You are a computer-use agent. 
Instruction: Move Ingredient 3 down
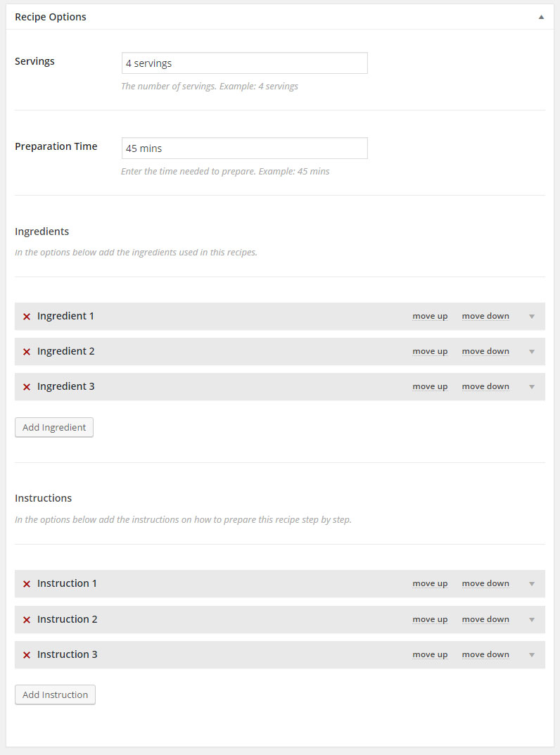[x=485, y=387]
